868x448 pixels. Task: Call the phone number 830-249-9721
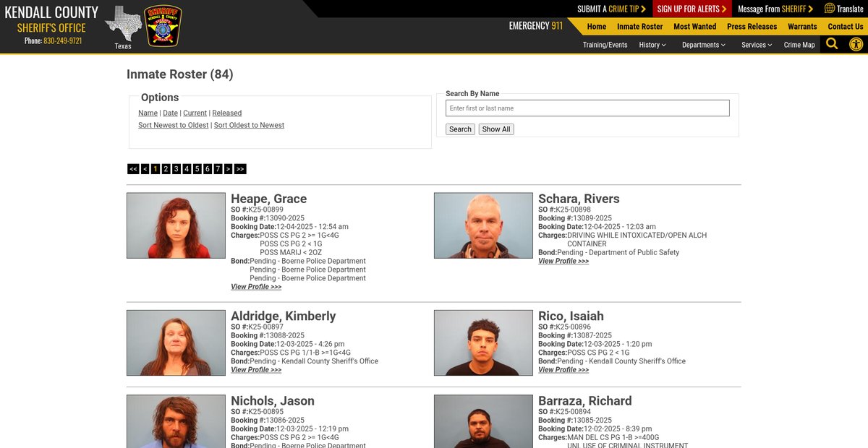coord(62,40)
